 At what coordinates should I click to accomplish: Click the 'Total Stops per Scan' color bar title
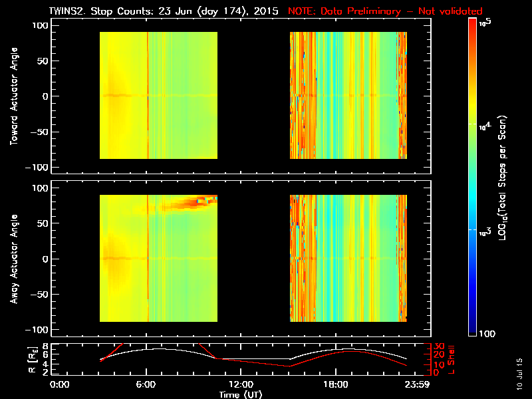505,178
